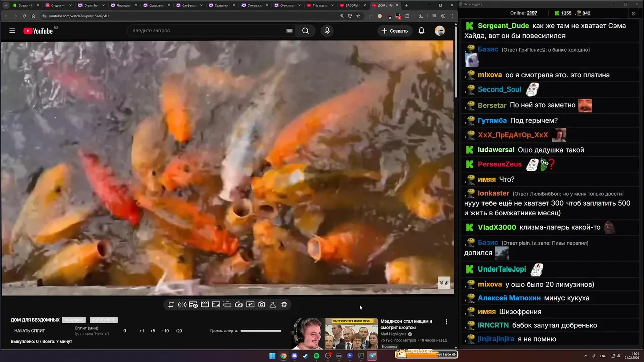Open the three-dot menu of the recommended video
644x362 pixels.
(x=446, y=322)
